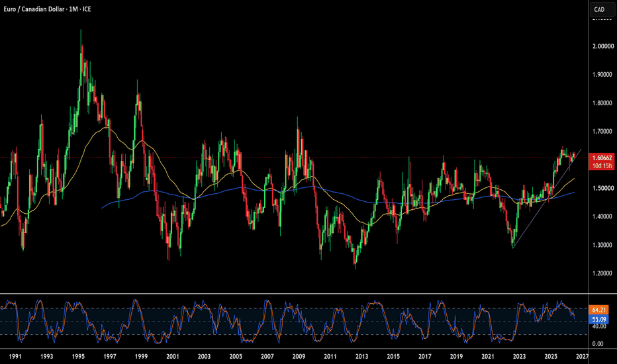Click the 1.70000 level on price scale
617x364 pixels.
pyautogui.click(x=603, y=131)
